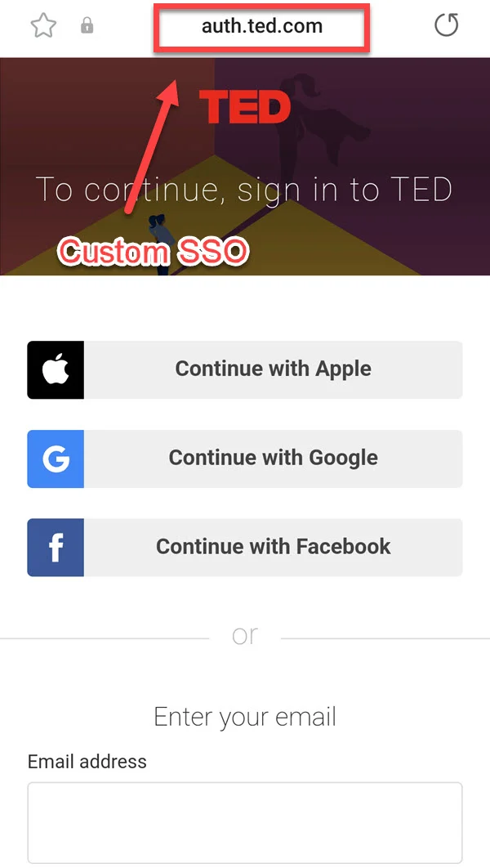The height and width of the screenshot is (868, 490).
Task: Click the red TED logo
Action: click(245, 107)
